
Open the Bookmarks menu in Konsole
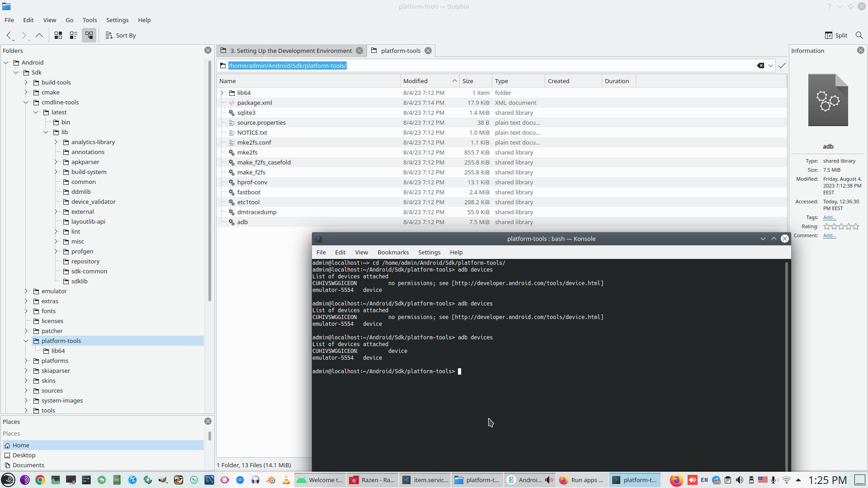[x=393, y=252]
